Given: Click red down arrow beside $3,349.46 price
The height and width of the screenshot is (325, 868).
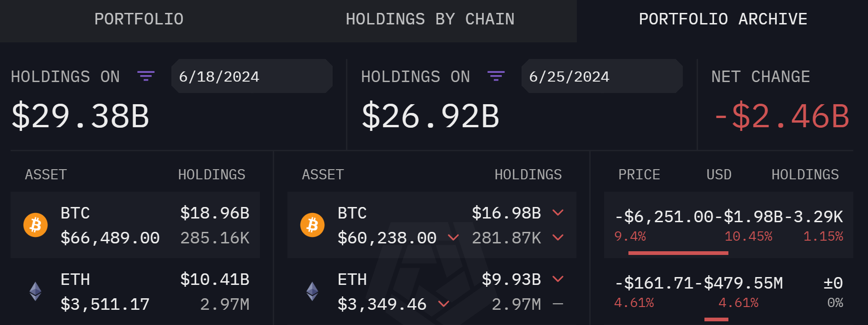Looking at the screenshot, I should [x=444, y=304].
